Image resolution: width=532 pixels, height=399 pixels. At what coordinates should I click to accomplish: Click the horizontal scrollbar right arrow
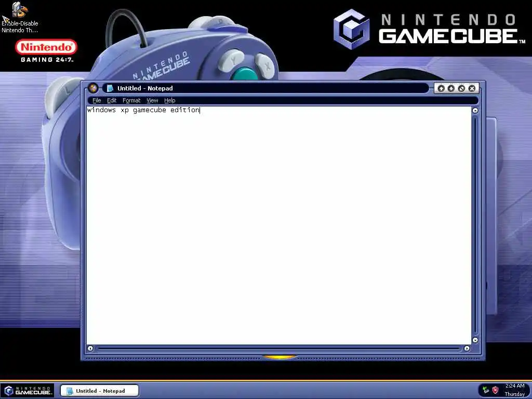coord(467,349)
